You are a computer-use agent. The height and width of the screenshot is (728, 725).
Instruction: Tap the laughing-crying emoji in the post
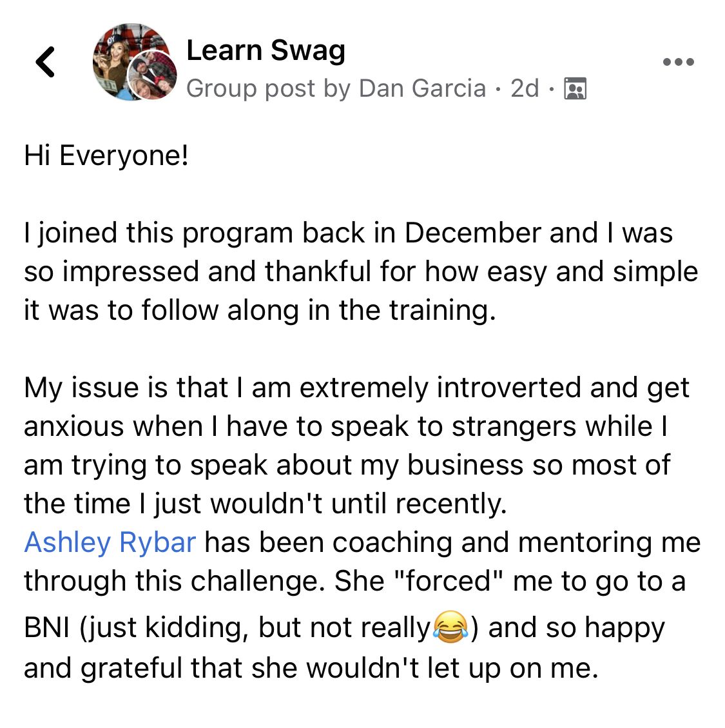point(450,627)
